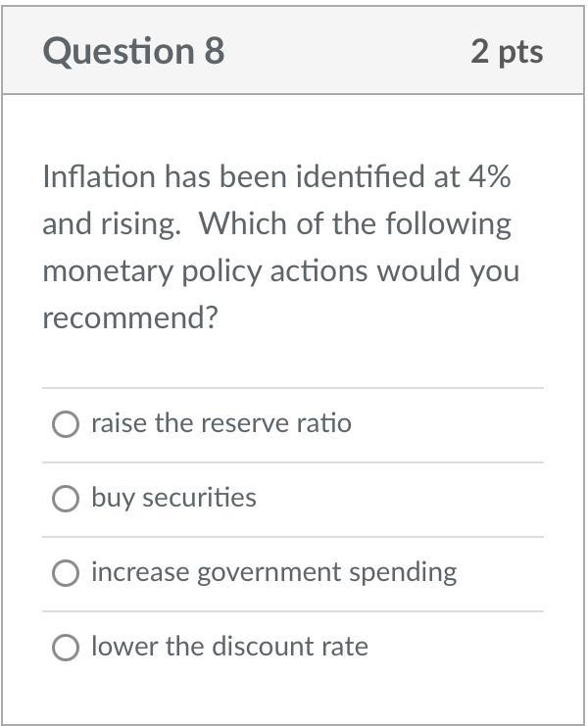This screenshot has height=726, width=588.
Task: Click the "4%" figure in the prompt
Action: coord(489,176)
